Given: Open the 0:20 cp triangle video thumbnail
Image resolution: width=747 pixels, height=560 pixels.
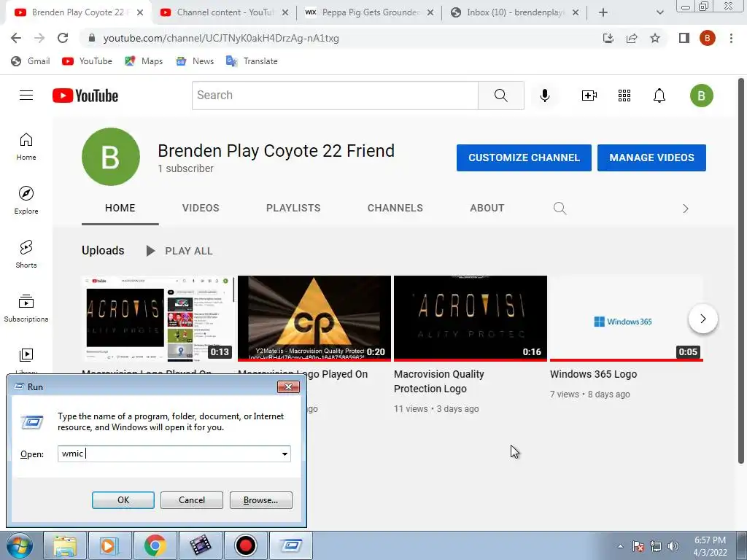Looking at the screenshot, I should pyautogui.click(x=314, y=318).
